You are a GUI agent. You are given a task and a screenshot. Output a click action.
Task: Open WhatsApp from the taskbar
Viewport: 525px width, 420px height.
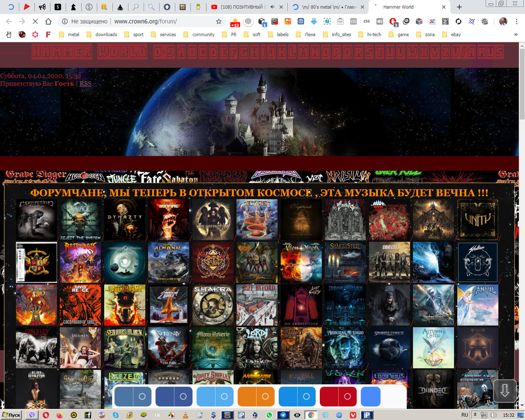tap(269, 415)
